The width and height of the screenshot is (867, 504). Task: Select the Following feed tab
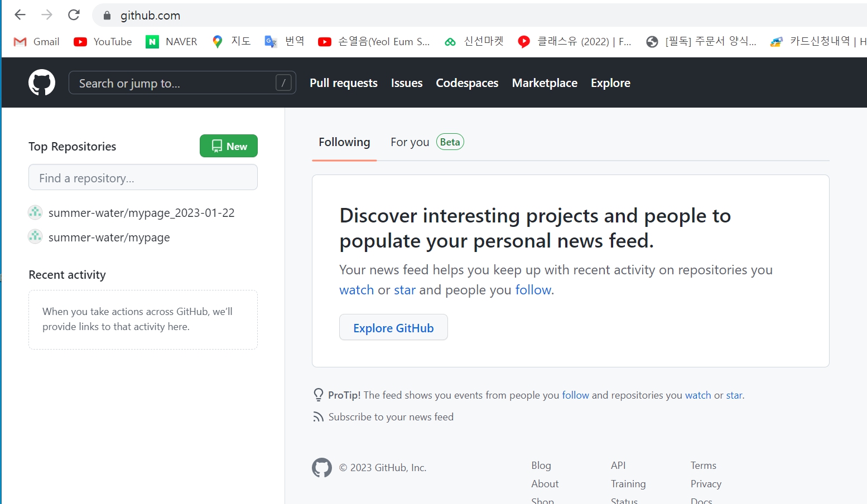(x=344, y=142)
